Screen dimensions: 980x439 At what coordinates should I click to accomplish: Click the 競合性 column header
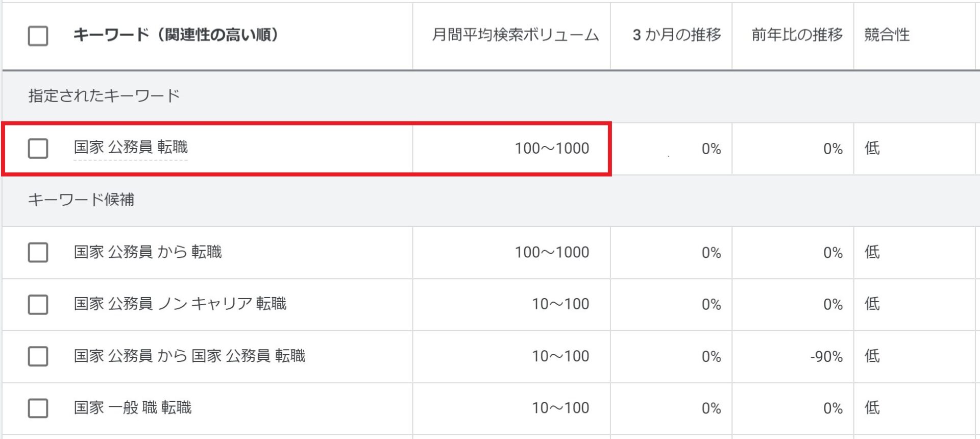[x=887, y=35]
